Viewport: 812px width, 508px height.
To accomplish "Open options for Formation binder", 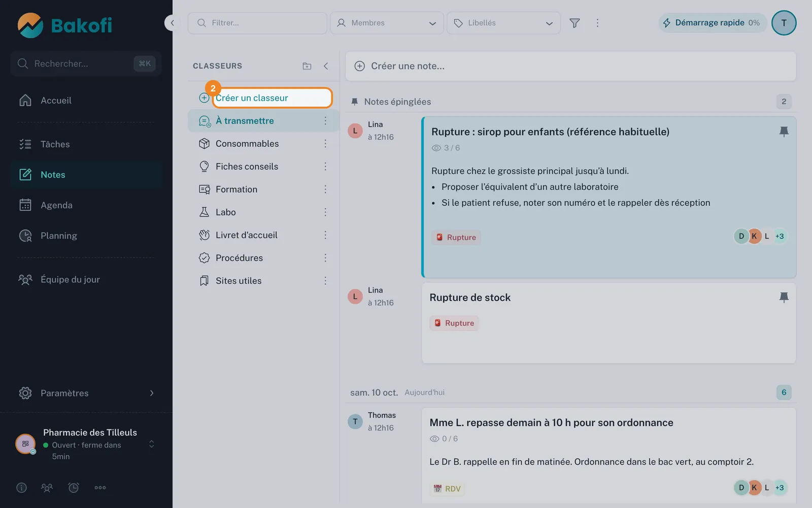I will (x=325, y=189).
